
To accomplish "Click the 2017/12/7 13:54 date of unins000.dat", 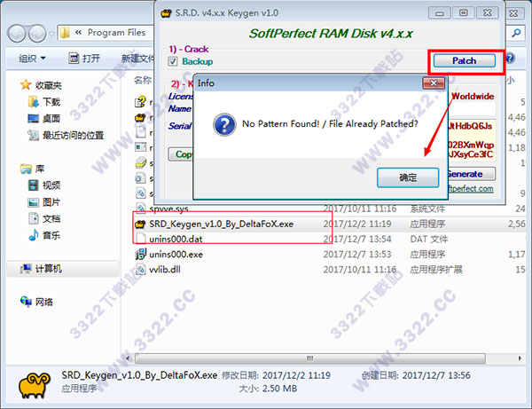I will (x=357, y=239).
